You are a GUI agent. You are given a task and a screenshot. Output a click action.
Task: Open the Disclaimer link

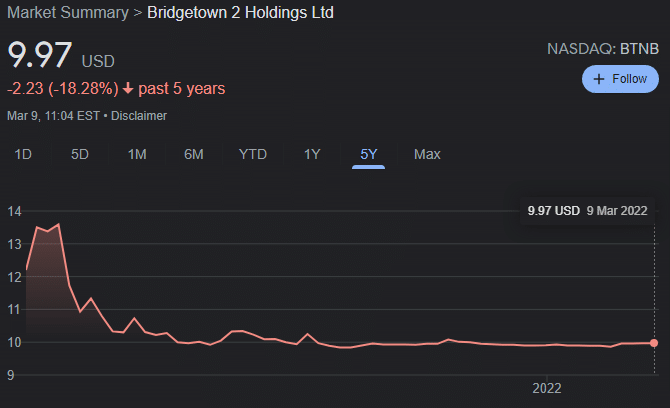[139, 116]
